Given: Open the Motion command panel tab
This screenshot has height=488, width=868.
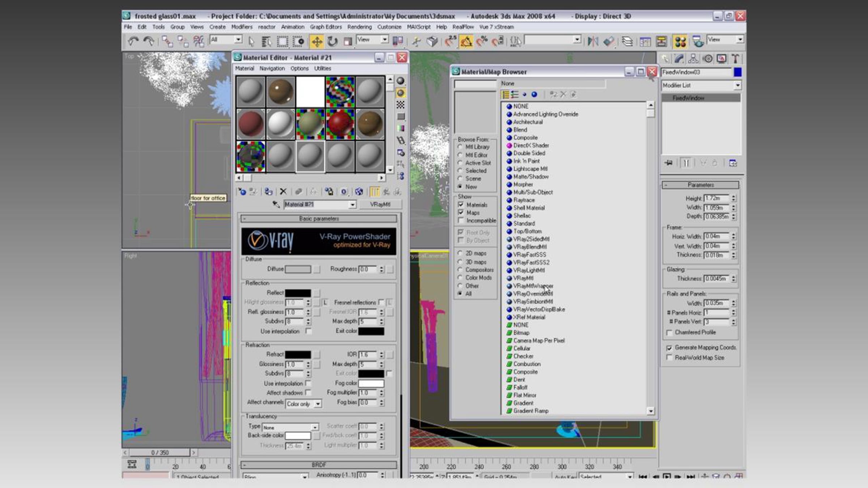Looking at the screenshot, I should [707, 59].
